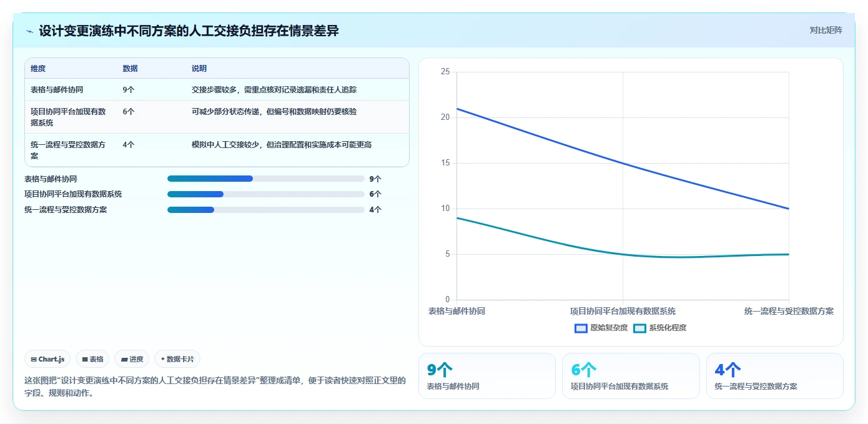Click the 项目协同平台加现有数据系统 progress list label
Viewport: 868px width, 424px height.
pyautogui.click(x=73, y=194)
